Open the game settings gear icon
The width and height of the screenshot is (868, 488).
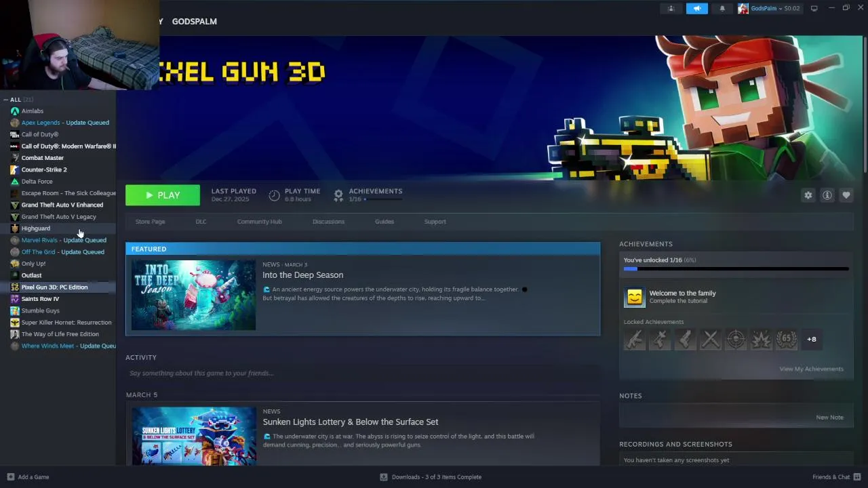click(x=808, y=195)
